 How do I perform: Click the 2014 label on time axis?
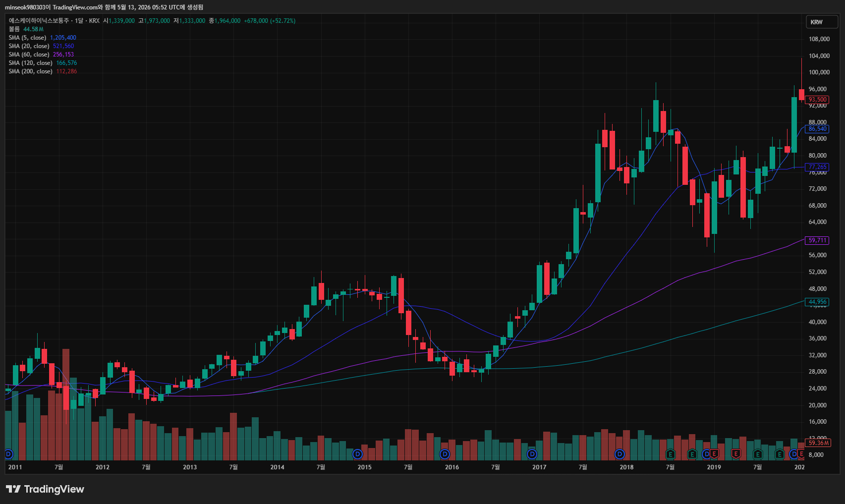point(278,467)
